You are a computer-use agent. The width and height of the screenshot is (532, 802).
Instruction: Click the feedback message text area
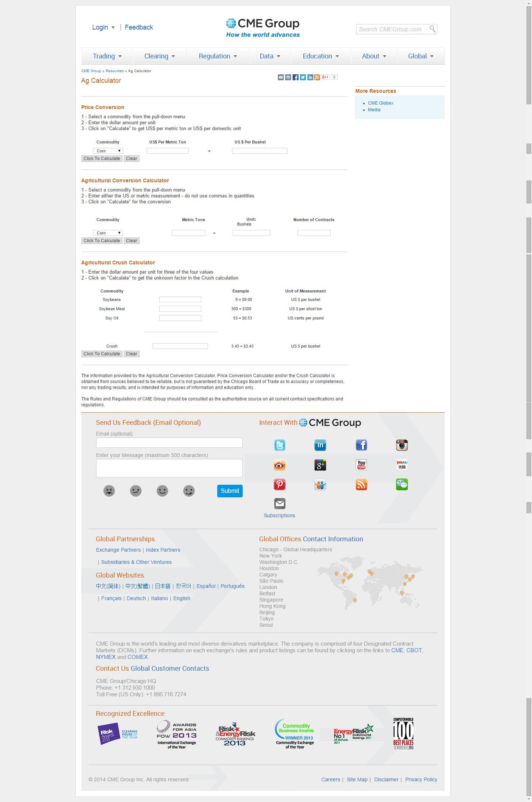tap(169, 468)
